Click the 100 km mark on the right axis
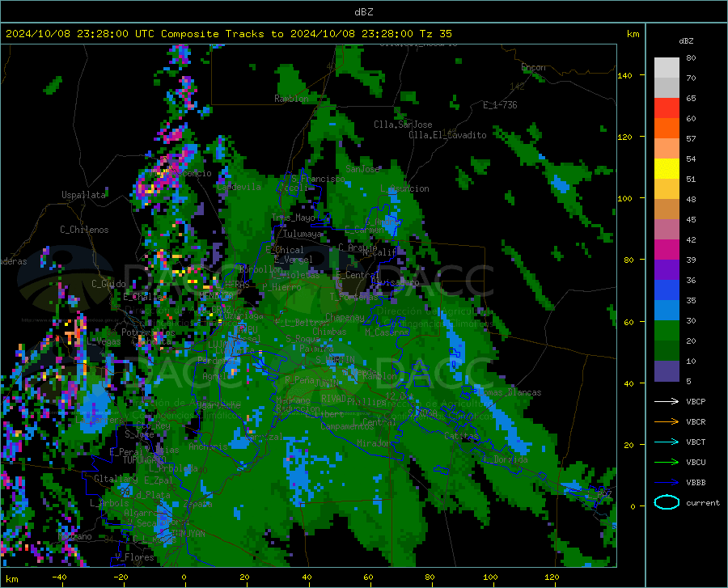The width and height of the screenshot is (728, 588). coord(624,198)
